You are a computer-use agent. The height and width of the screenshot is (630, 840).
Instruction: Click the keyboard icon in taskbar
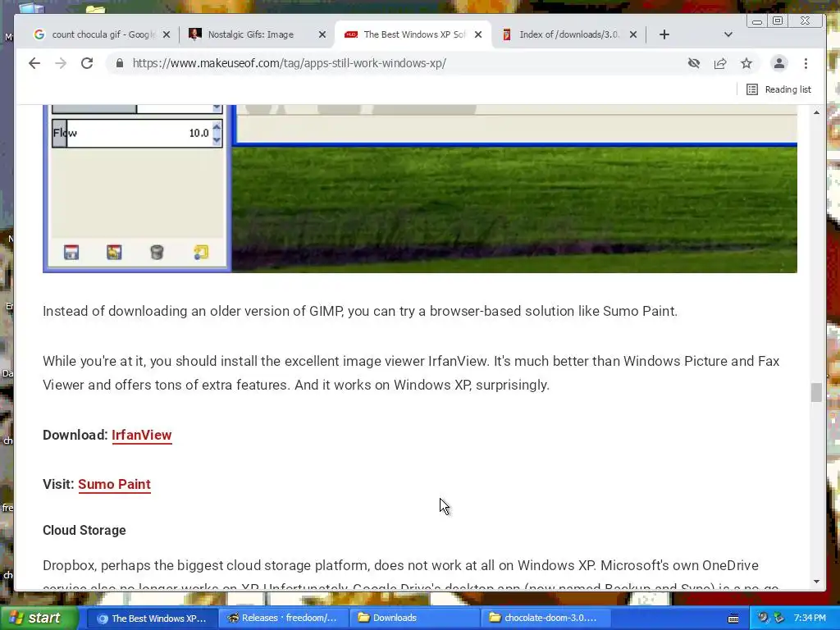click(x=733, y=619)
